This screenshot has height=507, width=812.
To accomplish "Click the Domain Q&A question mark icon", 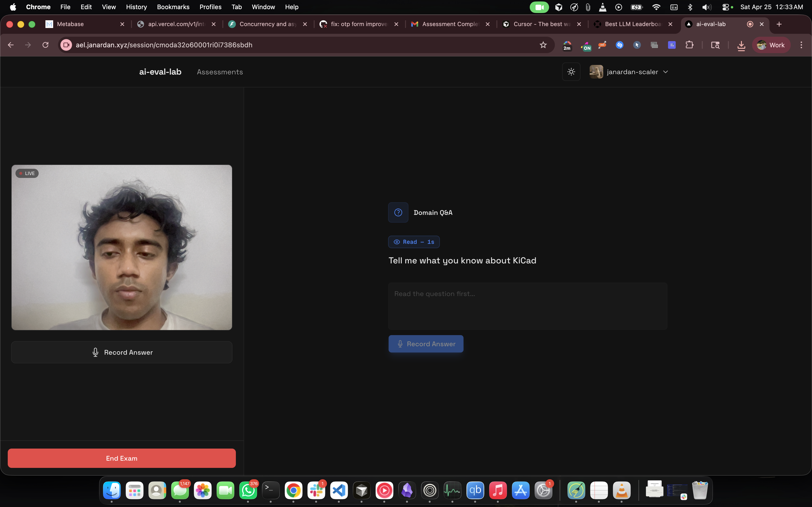I will (398, 213).
